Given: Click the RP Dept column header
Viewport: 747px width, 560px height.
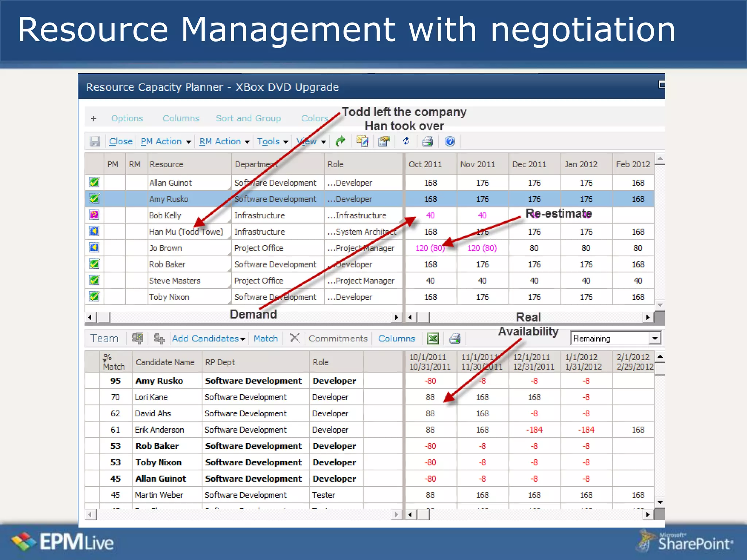Looking at the screenshot, I should (x=256, y=362).
